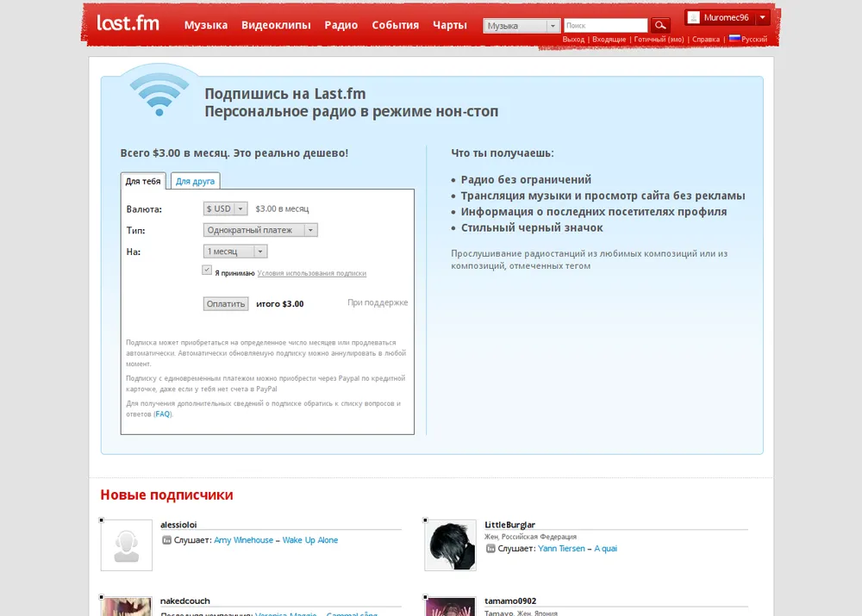Open the FAQ link
Viewport: 862px width, 616px height.
coord(163,414)
